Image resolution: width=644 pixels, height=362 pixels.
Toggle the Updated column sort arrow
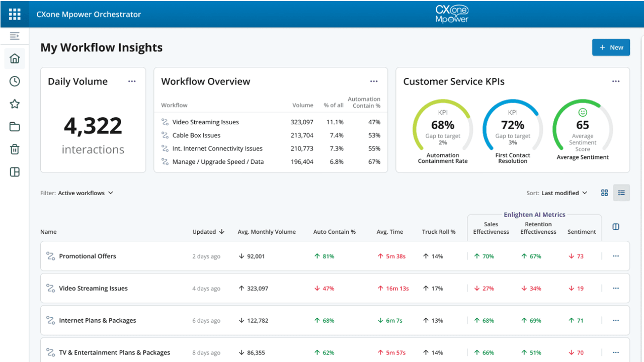222,231
